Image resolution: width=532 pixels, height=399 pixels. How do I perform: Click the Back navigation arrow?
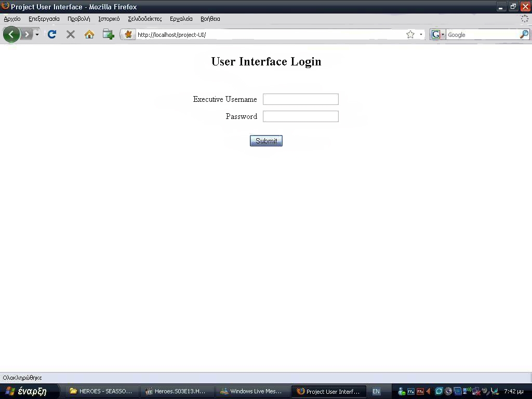[x=11, y=34]
